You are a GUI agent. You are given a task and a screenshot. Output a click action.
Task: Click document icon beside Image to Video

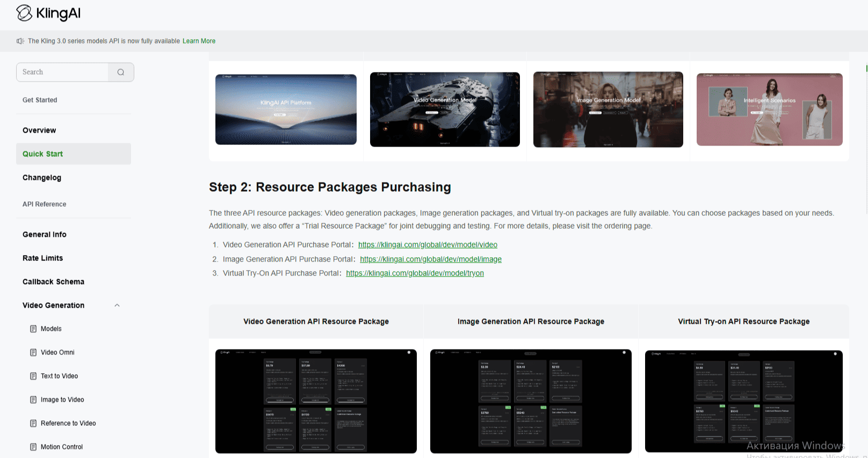[33, 400]
